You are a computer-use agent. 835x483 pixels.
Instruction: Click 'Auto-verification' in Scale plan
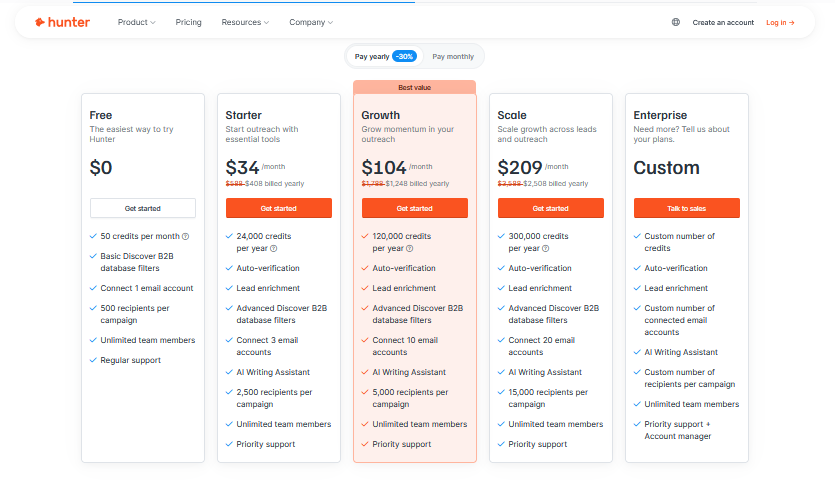(540, 268)
